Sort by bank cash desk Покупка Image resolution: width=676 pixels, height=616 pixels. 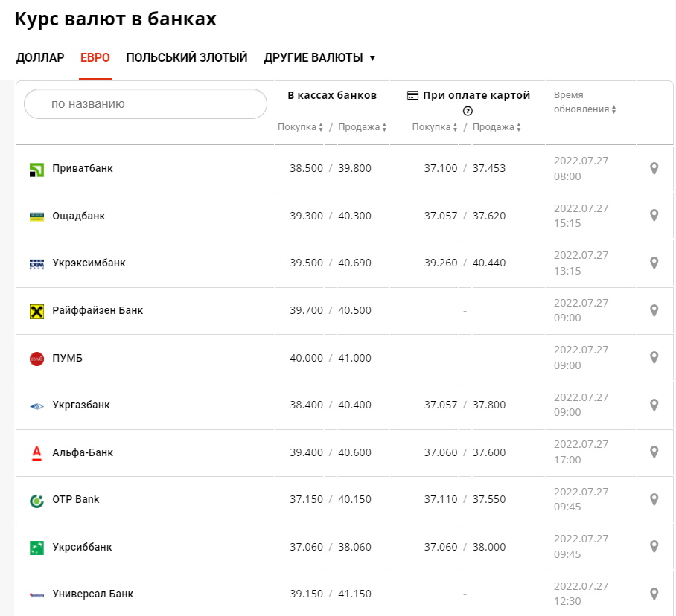[x=300, y=127]
